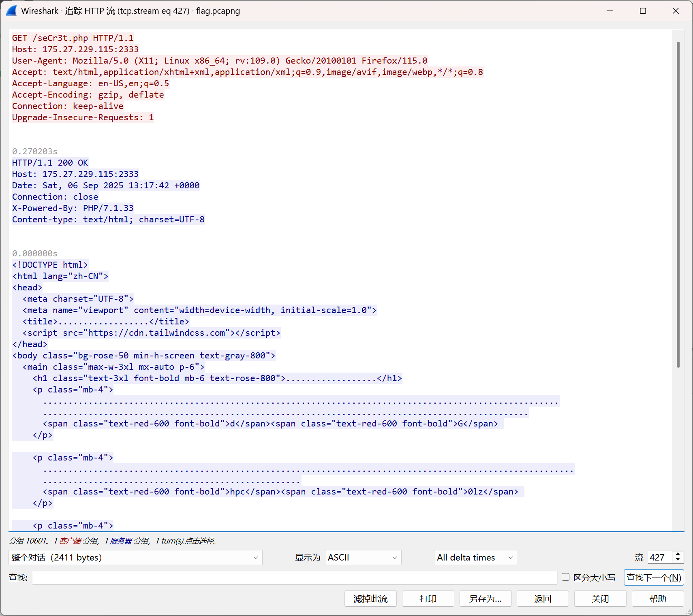
Task: Maximize the Wireshark stream window
Action: pos(643,11)
